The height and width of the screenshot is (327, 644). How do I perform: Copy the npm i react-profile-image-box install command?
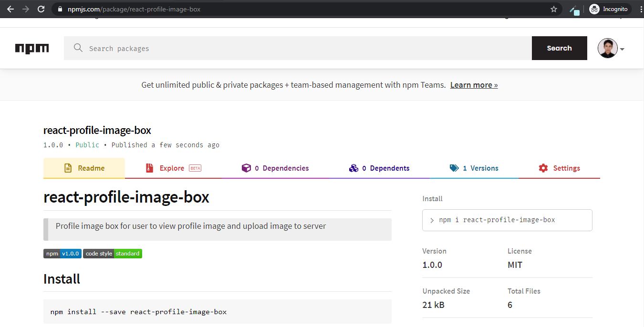507,220
